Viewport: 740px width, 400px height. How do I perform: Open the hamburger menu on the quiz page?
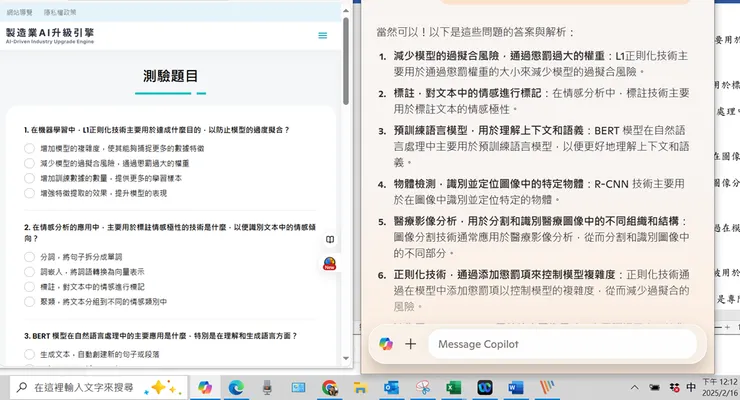pos(323,35)
